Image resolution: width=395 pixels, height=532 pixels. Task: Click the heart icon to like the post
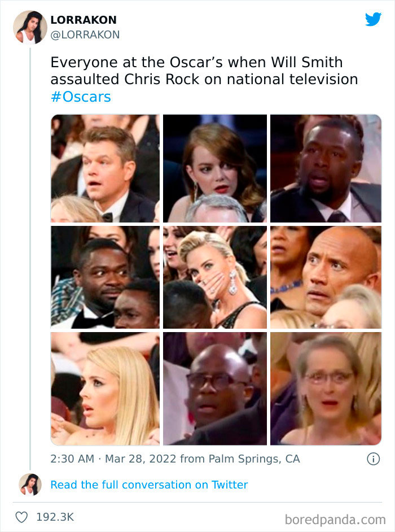coord(21,515)
